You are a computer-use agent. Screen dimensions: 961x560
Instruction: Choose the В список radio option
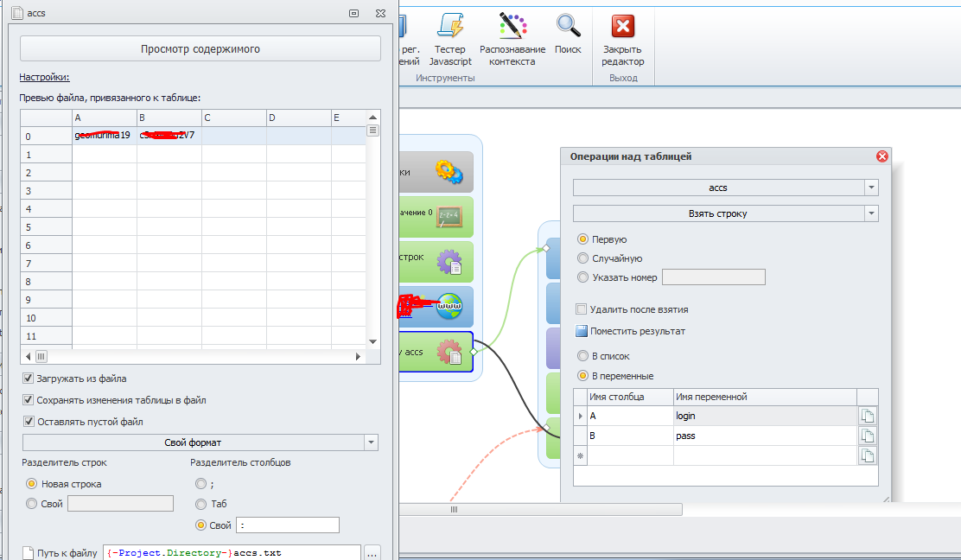(582, 356)
